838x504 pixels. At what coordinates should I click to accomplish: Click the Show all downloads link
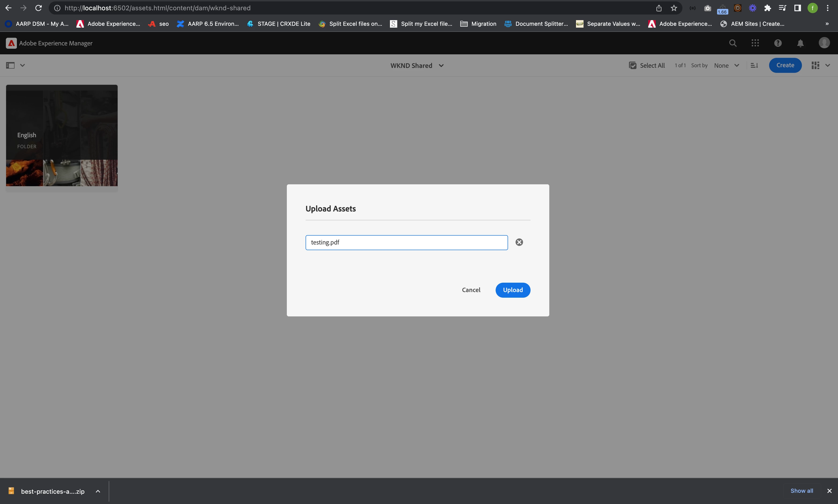click(801, 491)
